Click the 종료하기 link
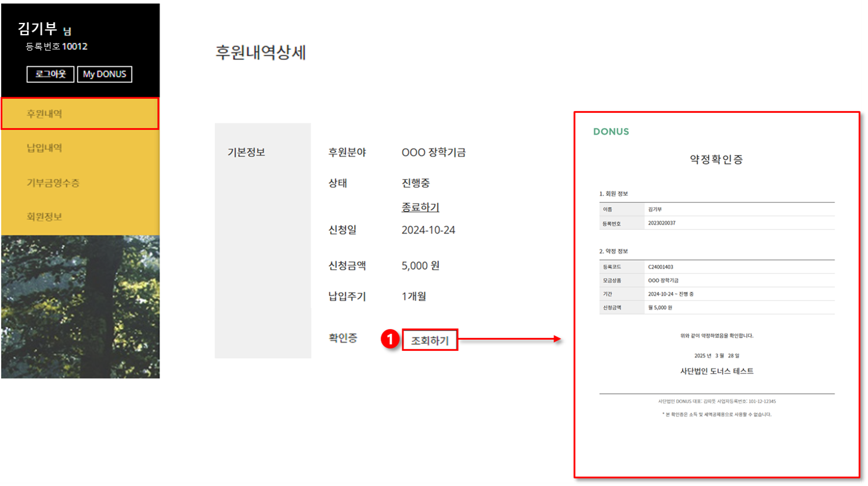Viewport: 868px width, 486px height. pos(420,207)
